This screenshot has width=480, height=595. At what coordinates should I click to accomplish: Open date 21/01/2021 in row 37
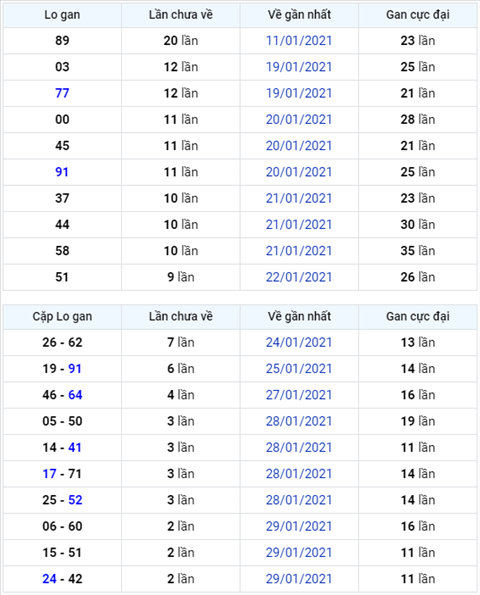click(x=299, y=198)
